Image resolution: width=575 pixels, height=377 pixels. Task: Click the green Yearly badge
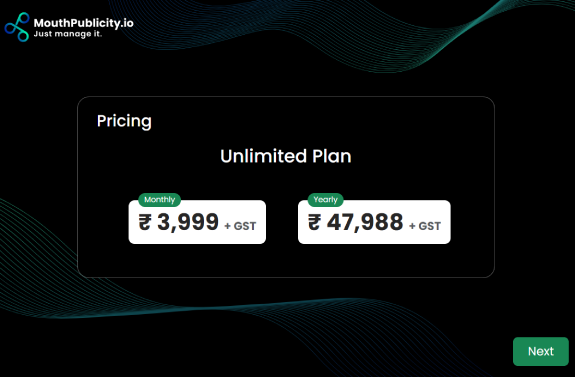(x=326, y=200)
